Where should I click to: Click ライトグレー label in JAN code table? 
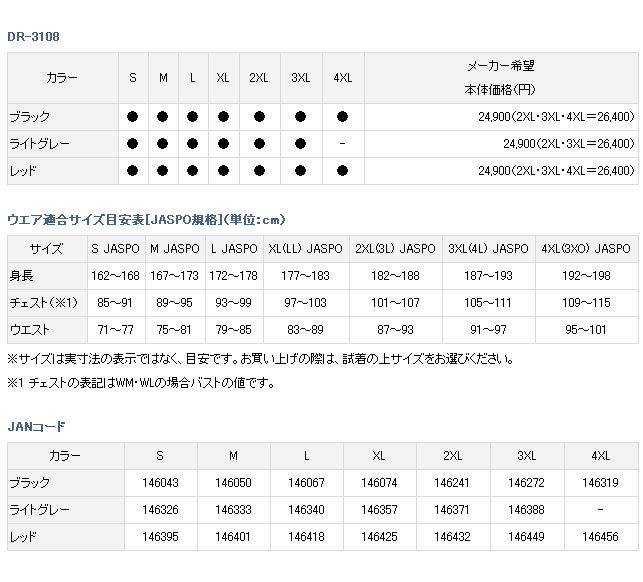[39, 510]
